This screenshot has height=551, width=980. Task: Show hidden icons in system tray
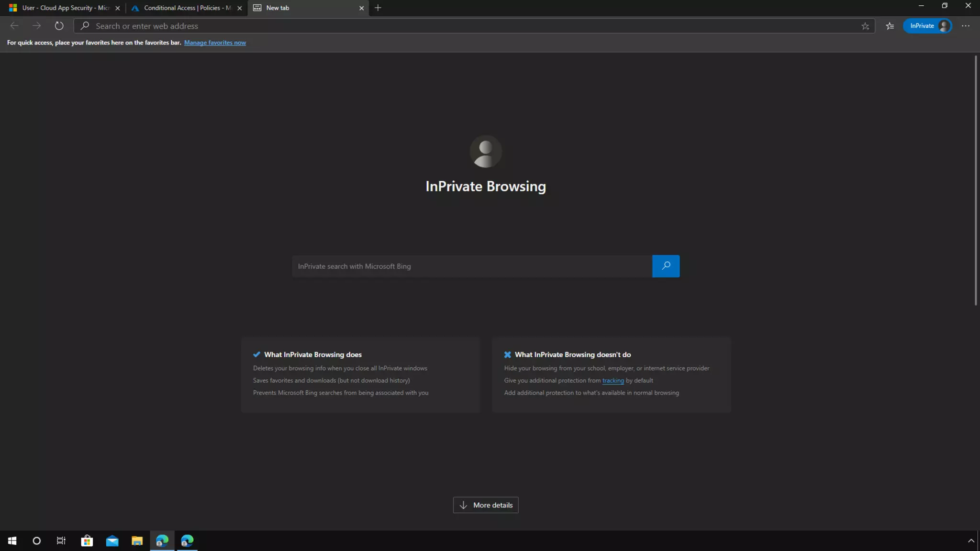971,540
